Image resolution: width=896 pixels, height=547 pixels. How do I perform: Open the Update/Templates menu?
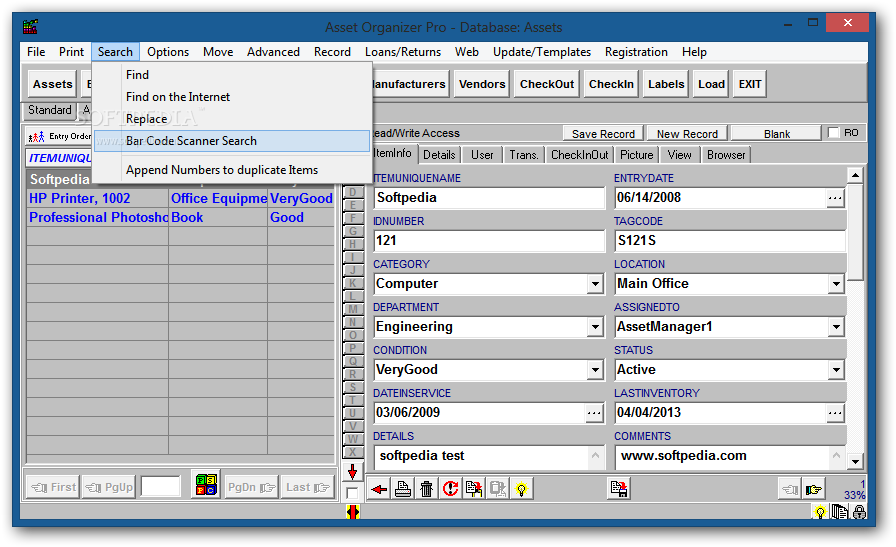pos(542,52)
